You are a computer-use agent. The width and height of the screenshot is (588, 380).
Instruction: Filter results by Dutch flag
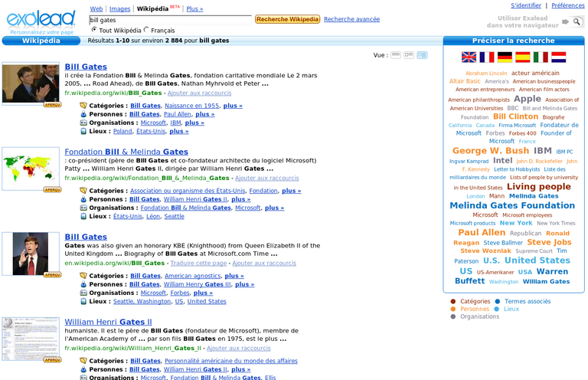(x=559, y=57)
